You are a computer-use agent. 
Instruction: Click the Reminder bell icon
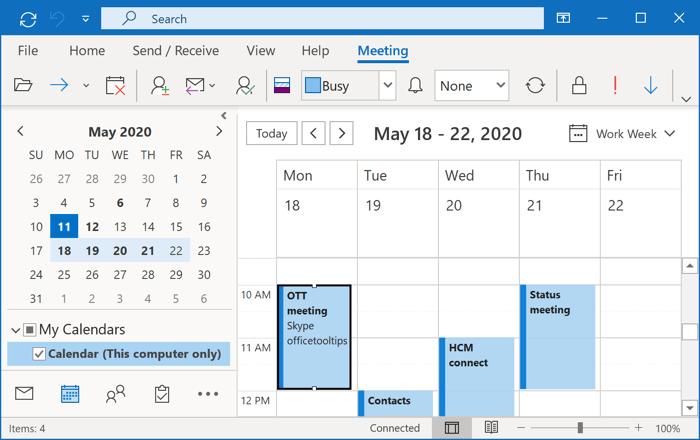(415, 85)
